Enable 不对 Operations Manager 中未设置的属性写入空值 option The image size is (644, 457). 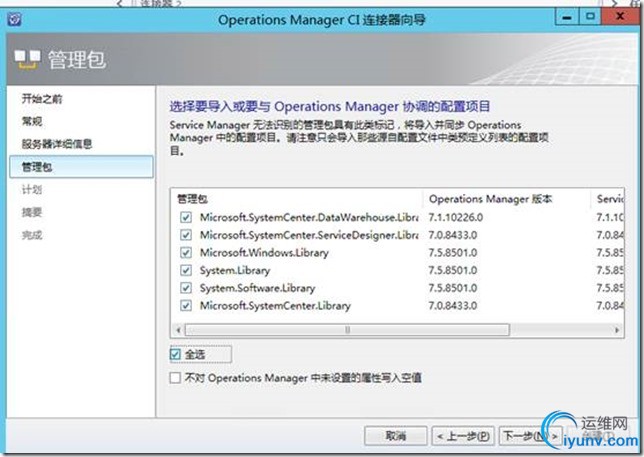click(x=177, y=378)
